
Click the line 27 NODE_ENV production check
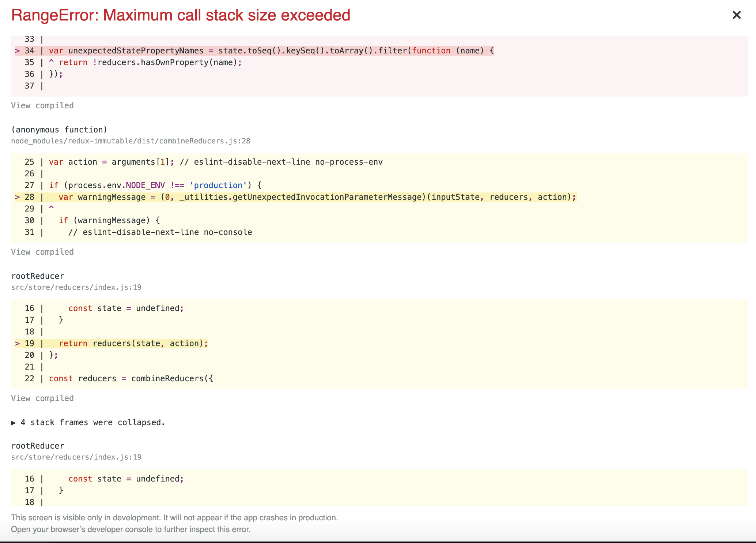pos(155,186)
